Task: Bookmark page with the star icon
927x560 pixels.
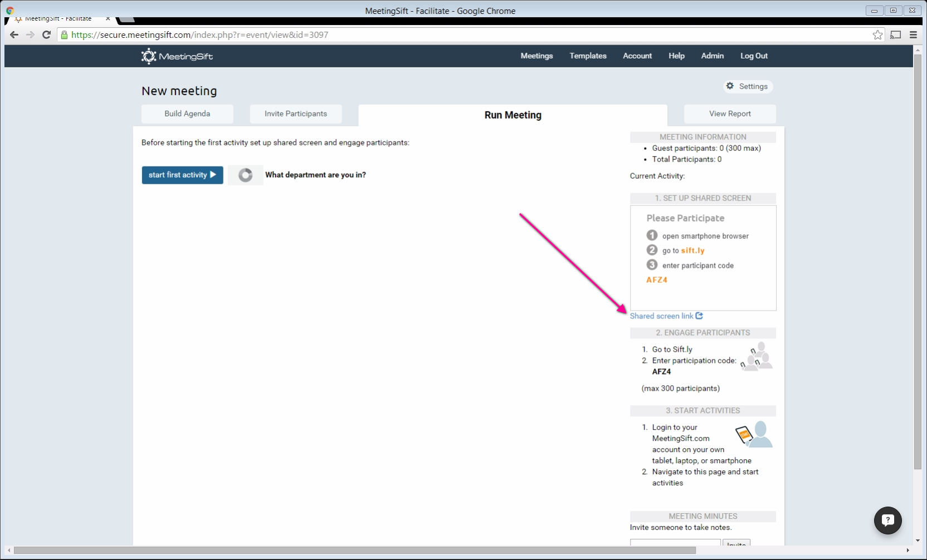Action: click(877, 35)
